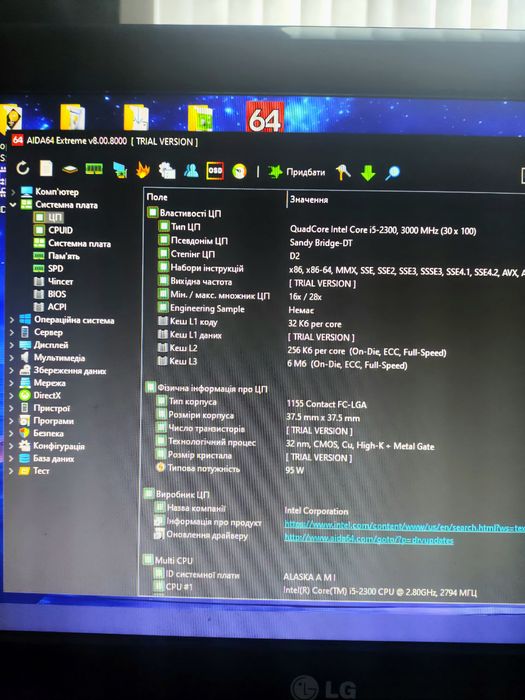Open the OSD panel icon
This screenshot has height=700, width=525.
[x=215, y=171]
